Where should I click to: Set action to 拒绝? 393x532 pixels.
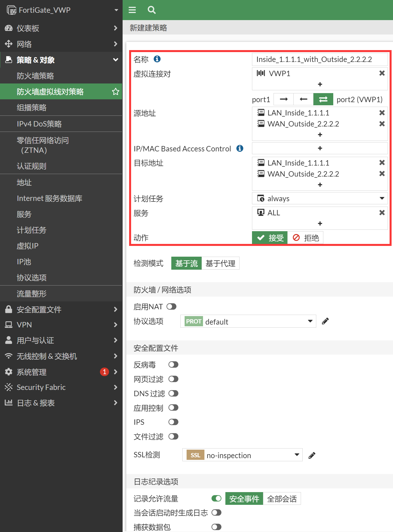(x=306, y=238)
